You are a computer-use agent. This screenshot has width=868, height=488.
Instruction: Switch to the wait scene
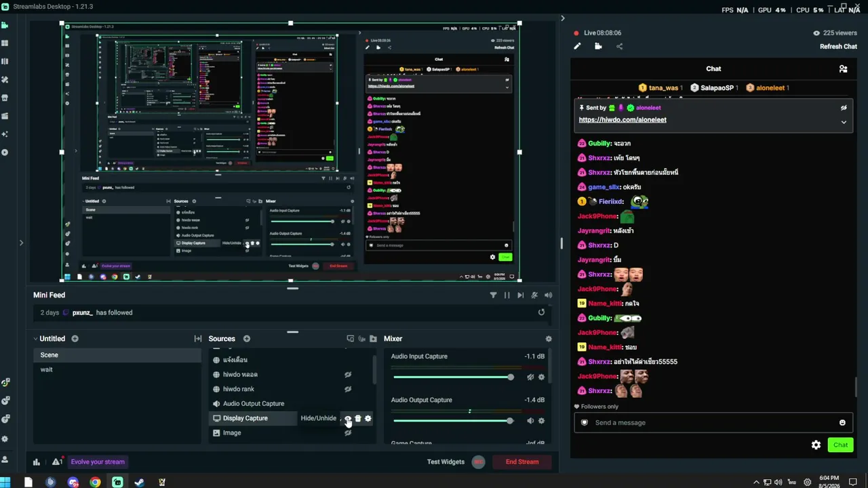pyautogui.click(x=117, y=369)
